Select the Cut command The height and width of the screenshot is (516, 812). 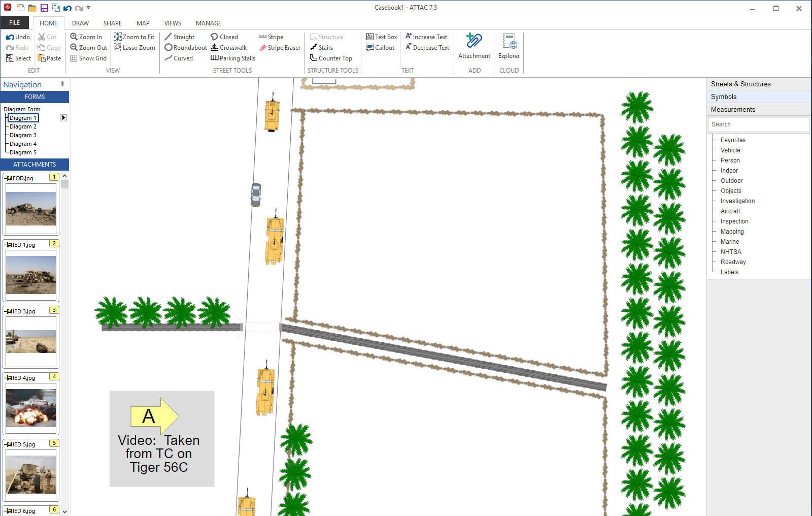point(47,37)
